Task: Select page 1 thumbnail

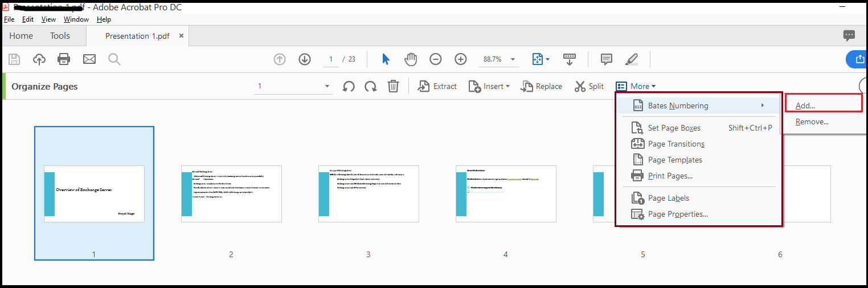Action: click(x=94, y=193)
